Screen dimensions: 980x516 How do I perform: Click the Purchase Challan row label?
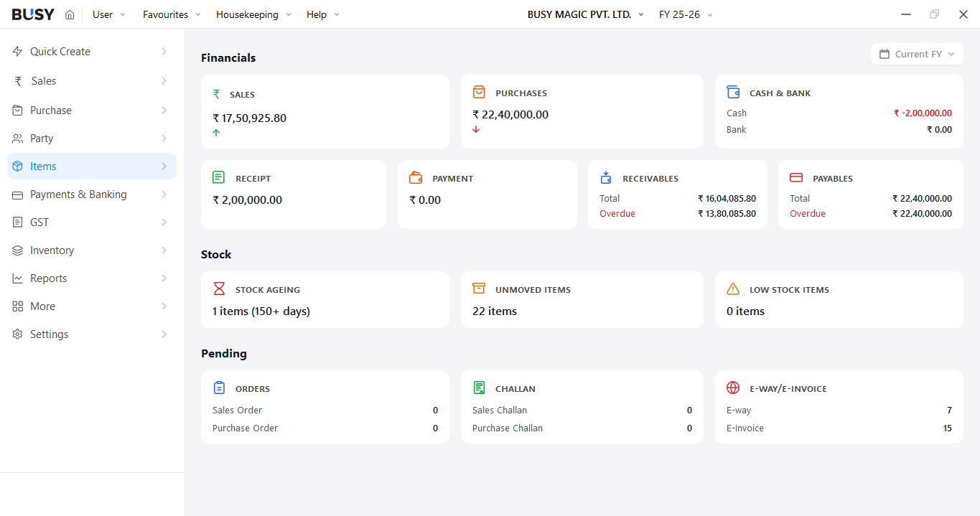[508, 428]
